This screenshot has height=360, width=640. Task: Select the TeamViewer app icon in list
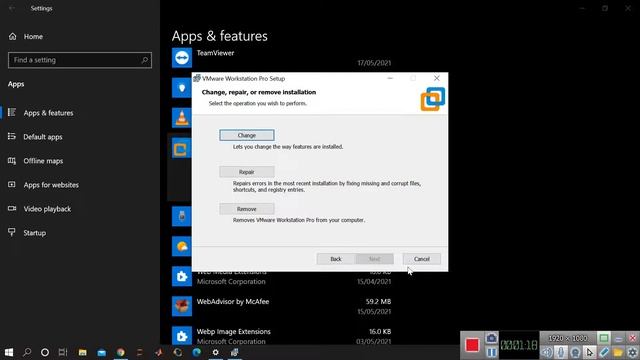182,58
